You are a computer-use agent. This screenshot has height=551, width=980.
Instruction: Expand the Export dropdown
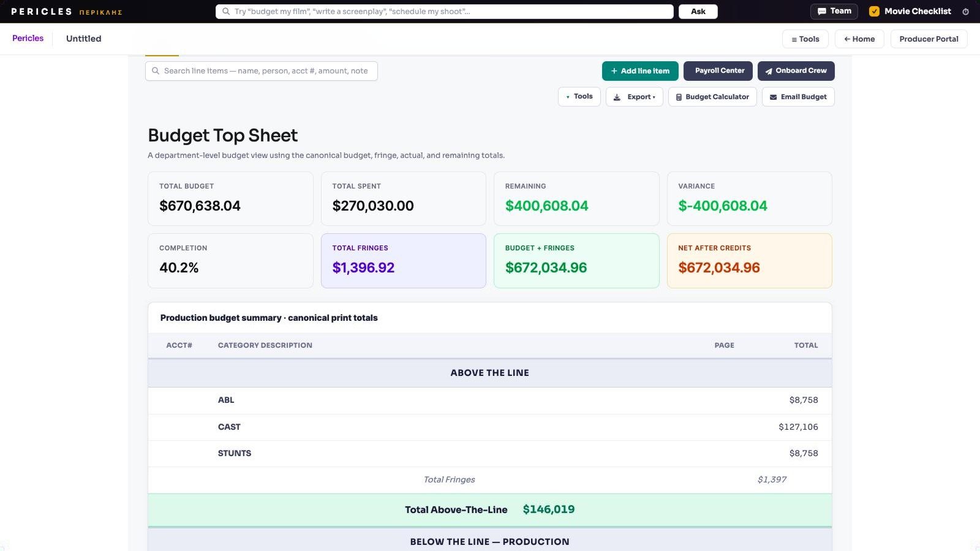[635, 97]
